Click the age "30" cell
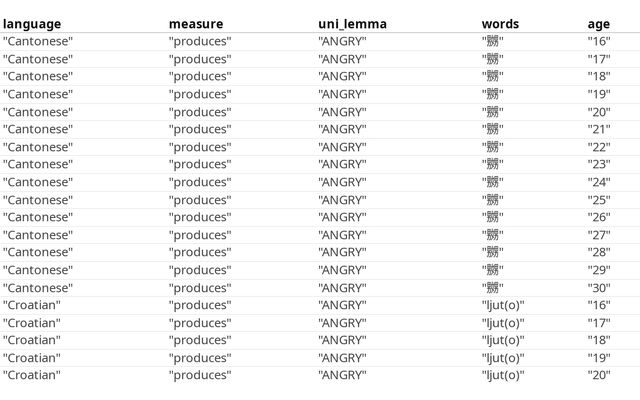This screenshot has width=640, height=400. click(599, 288)
